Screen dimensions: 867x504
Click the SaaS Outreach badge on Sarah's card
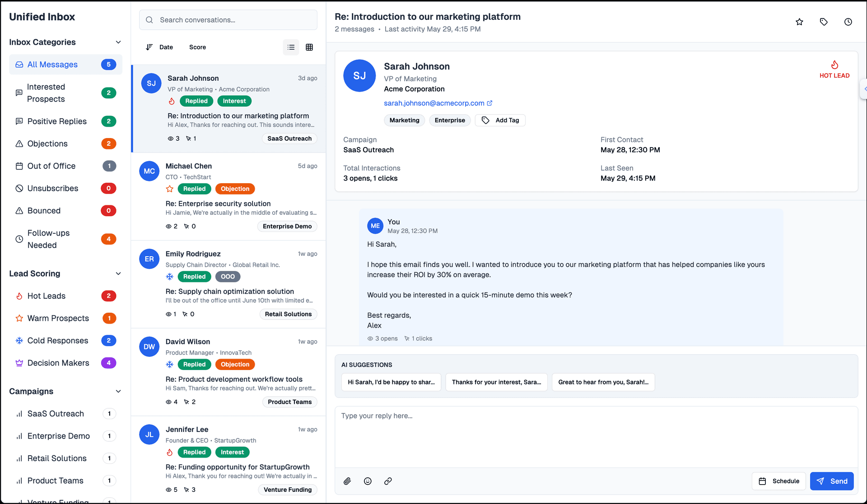click(x=289, y=139)
